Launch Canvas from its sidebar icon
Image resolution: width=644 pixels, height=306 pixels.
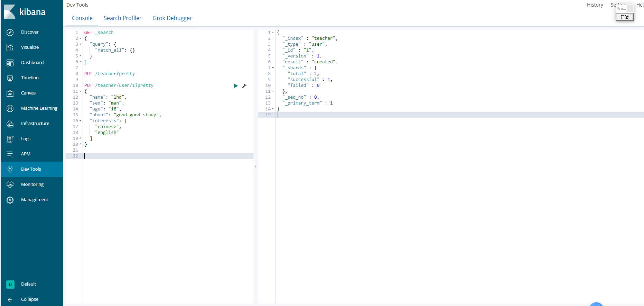coord(10,93)
